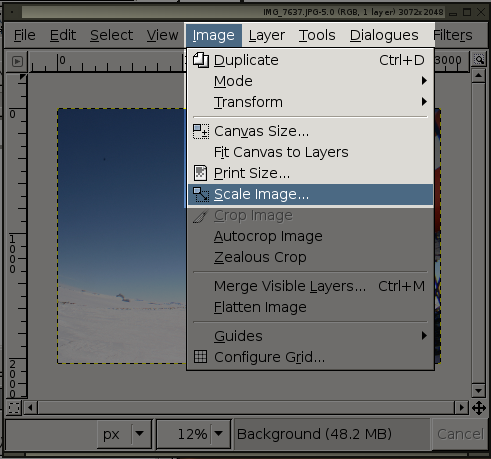Click zoom-on-resize magnifier icon at ruler corner
This screenshot has width=491, height=459.
point(479,60)
